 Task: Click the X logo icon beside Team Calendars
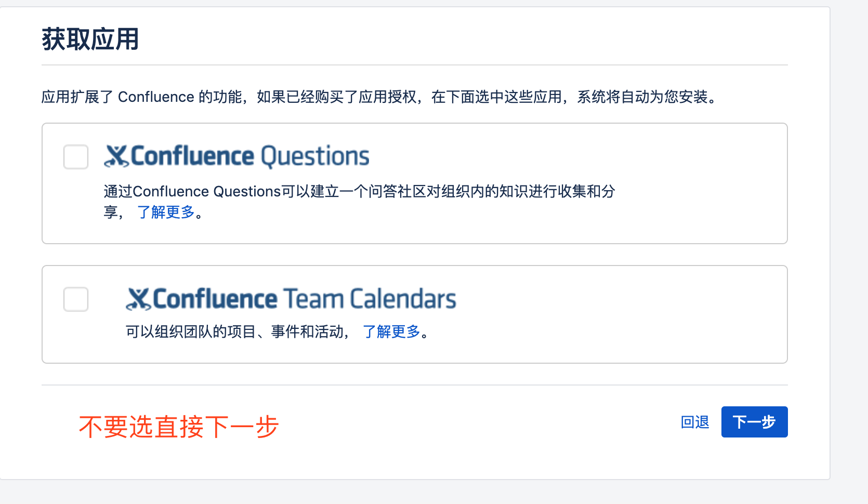pyautogui.click(x=138, y=299)
